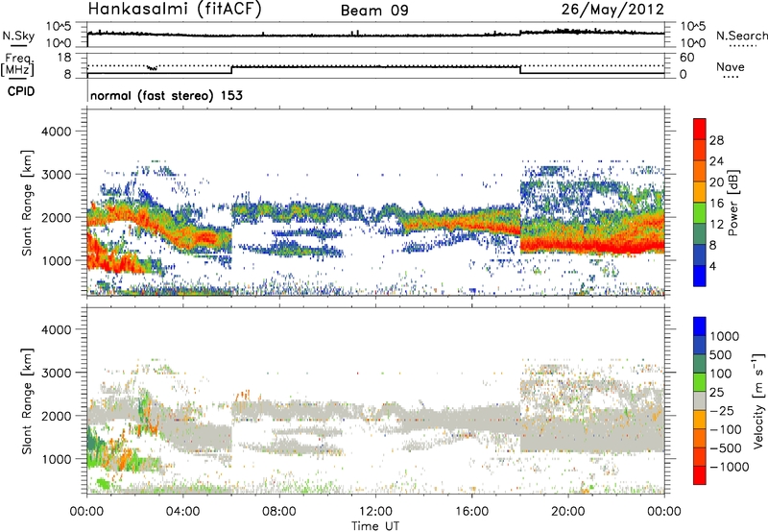Click the Power colorbar value '16'
This screenshot has width=768, height=532.
[x=716, y=204]
